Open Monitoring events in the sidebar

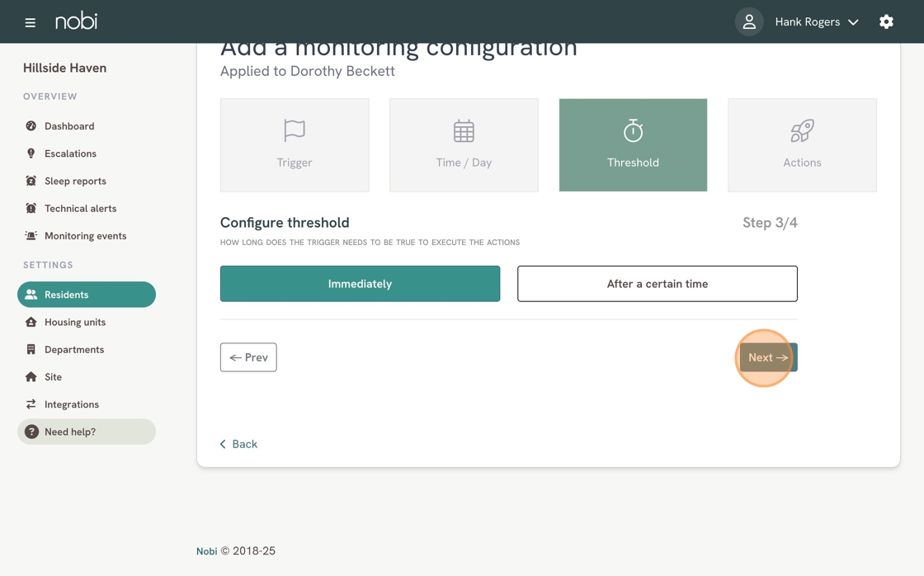tap(87, 236)
